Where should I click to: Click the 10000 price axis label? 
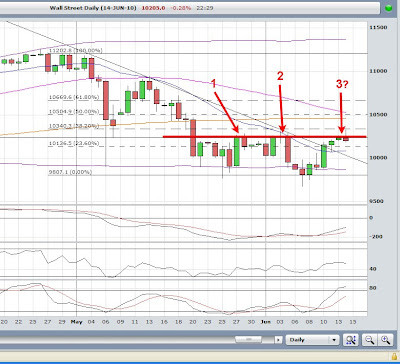[x=378, y=158]
